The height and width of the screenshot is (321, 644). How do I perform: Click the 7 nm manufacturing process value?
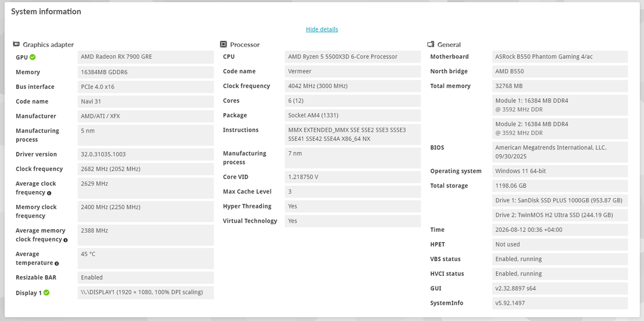pyautogui.click(x=353, y=158)
